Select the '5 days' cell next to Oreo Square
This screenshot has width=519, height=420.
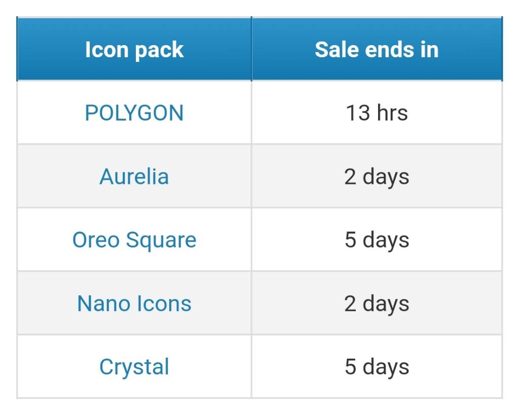click(377, 240)
